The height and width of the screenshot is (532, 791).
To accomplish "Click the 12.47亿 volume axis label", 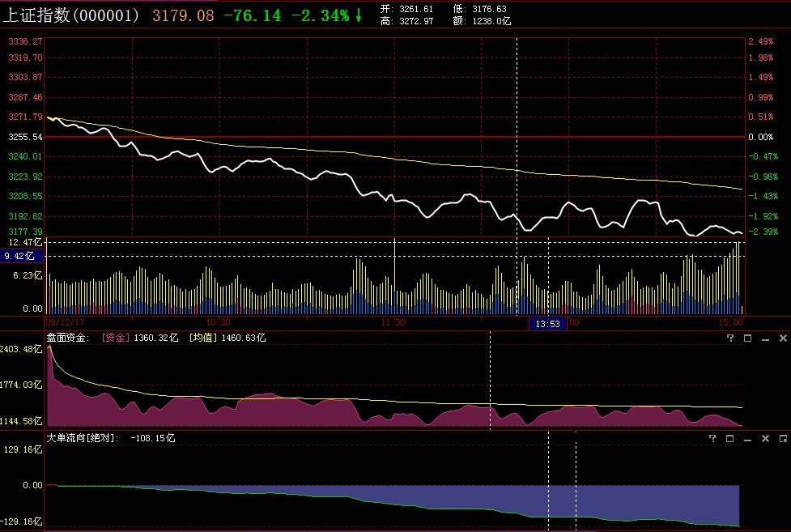I will (x=25, y=242).
